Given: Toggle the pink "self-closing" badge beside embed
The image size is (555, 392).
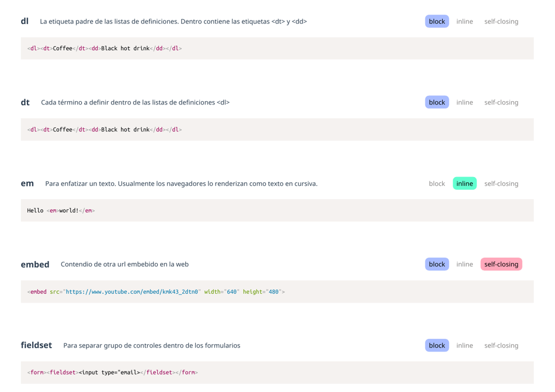Looking at the screenshot, I should (x=501, y=263).
